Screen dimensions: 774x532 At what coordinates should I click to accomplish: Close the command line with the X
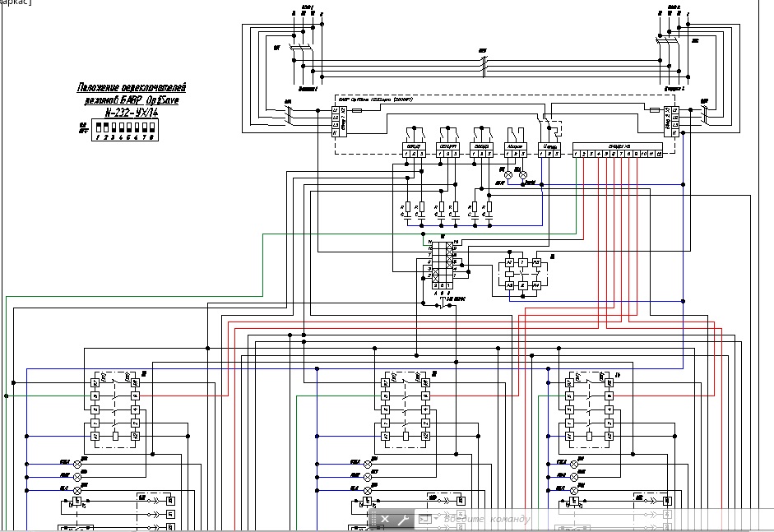click(x=385, y=519)
